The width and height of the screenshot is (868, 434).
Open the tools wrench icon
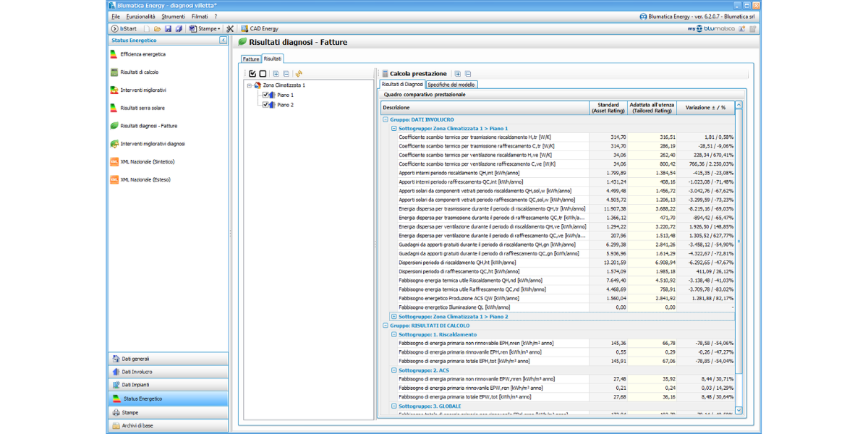tap(230, 29)
